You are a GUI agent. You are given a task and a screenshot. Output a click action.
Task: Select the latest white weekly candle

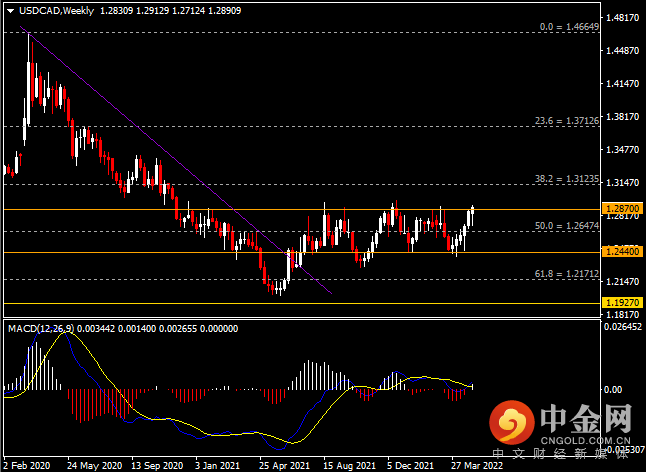point(473,215)
